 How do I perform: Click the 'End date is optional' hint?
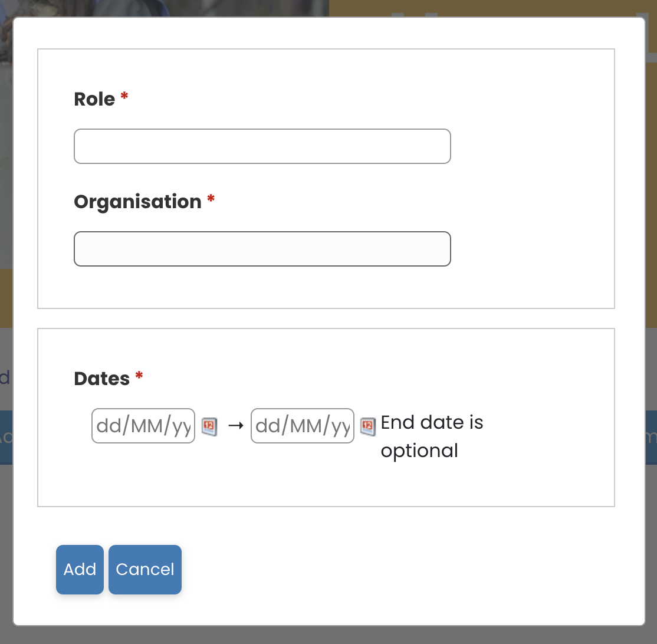432,436
